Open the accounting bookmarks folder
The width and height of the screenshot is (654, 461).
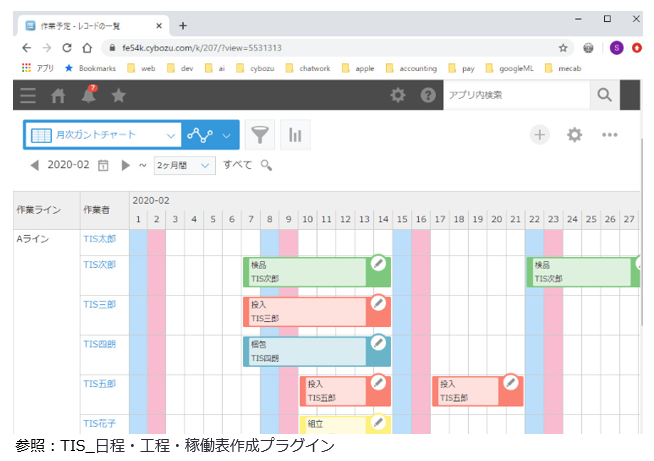(412, 68)
